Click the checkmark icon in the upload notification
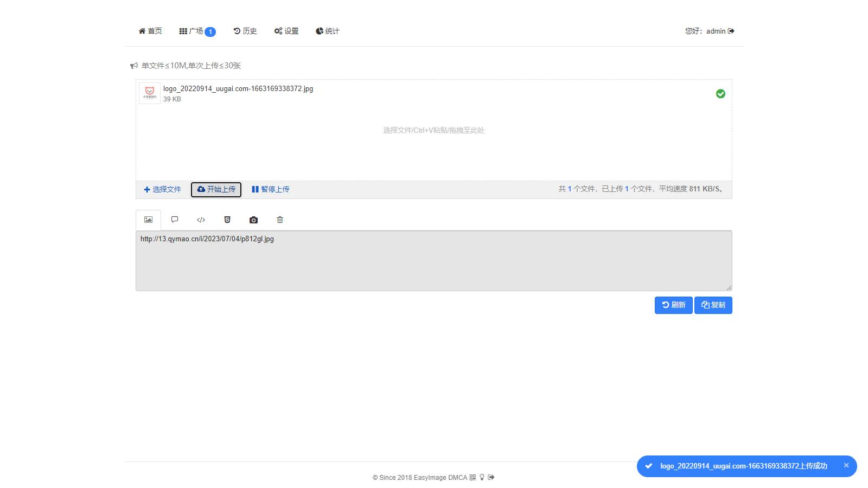Viewport: 868px width, 488px height. click(x=648, y=466)
